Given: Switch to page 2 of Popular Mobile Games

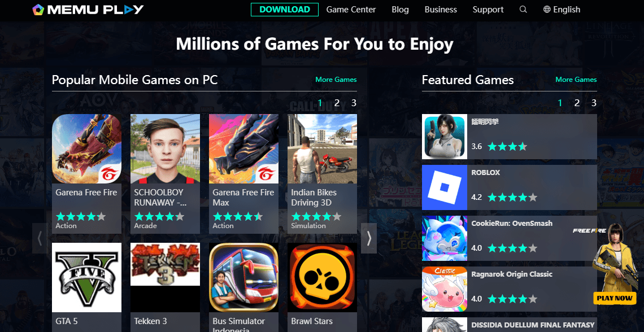Looking at the screenshot, I should [x=337, y=103].
